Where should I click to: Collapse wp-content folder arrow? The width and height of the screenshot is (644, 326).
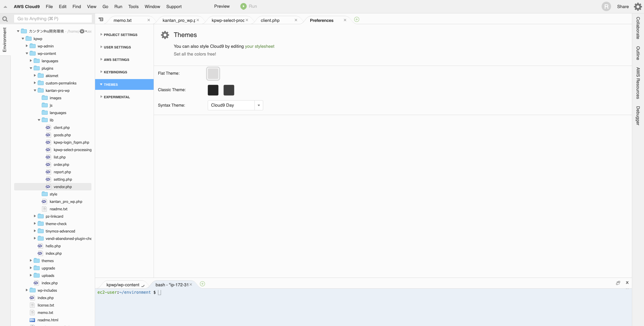27,53
